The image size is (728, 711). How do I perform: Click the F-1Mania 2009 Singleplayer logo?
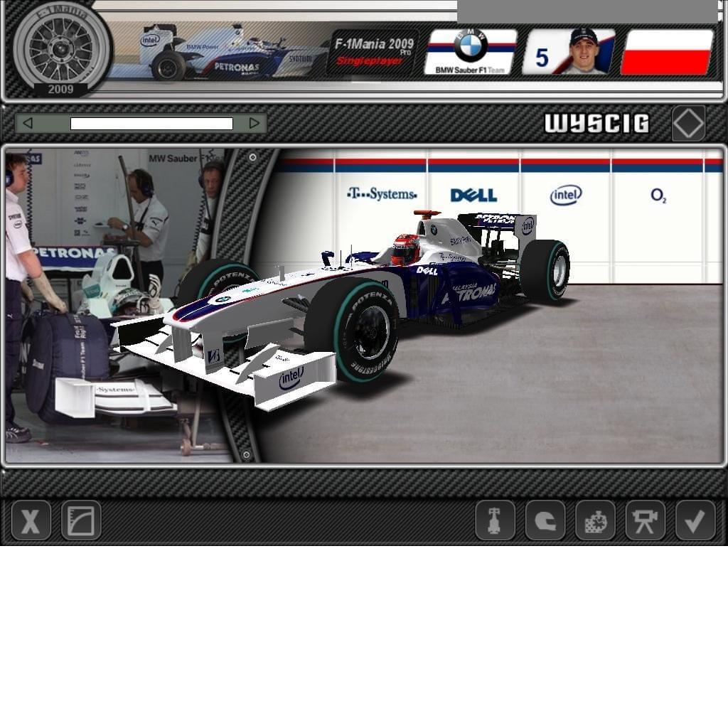[373, 52]
